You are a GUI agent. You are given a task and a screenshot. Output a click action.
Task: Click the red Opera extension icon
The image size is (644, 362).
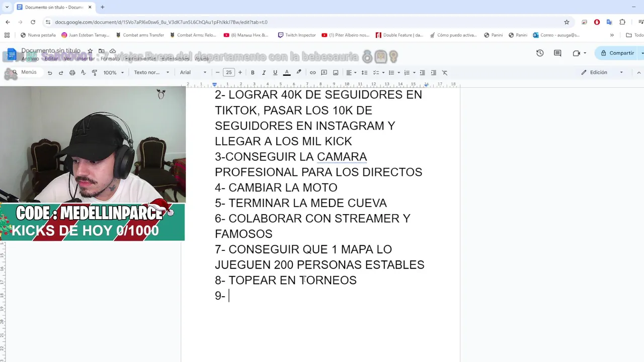[x=597, y=22]
